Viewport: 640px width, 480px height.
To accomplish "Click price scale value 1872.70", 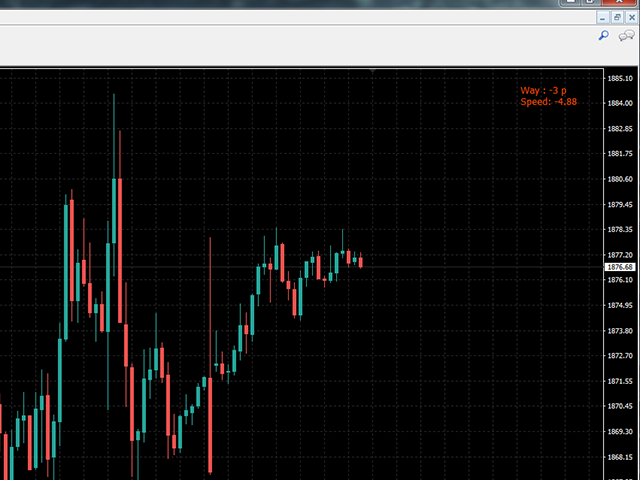I will click(620, 356).
